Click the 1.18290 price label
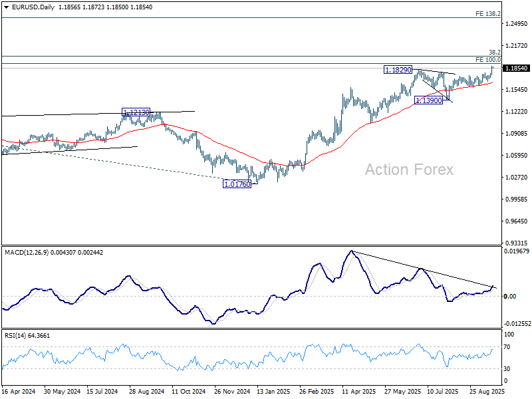Screen dimensions: 532x399 pos(398,70)
